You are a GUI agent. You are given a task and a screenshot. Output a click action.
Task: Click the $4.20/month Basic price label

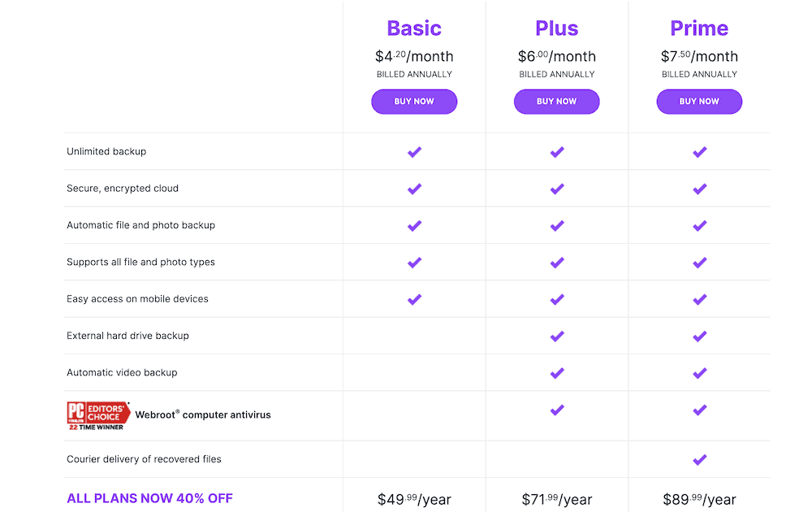(414, 56)
